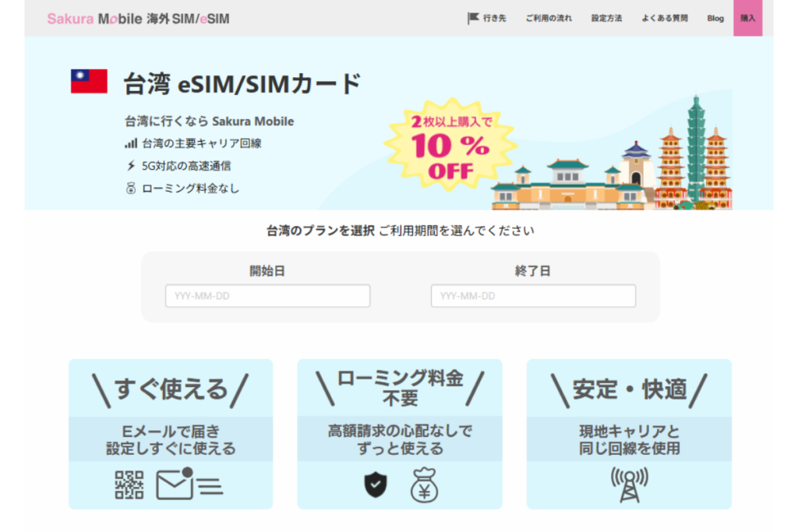Click the 開始日 date input field
Screen dimensions: 798x532
pyautogui.click(x=268, y=295)
